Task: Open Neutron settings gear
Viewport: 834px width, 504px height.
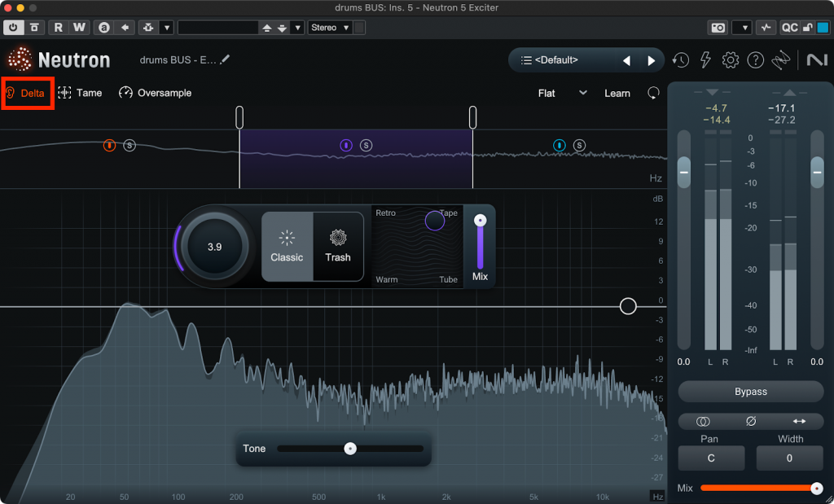Action: point(731,60)
